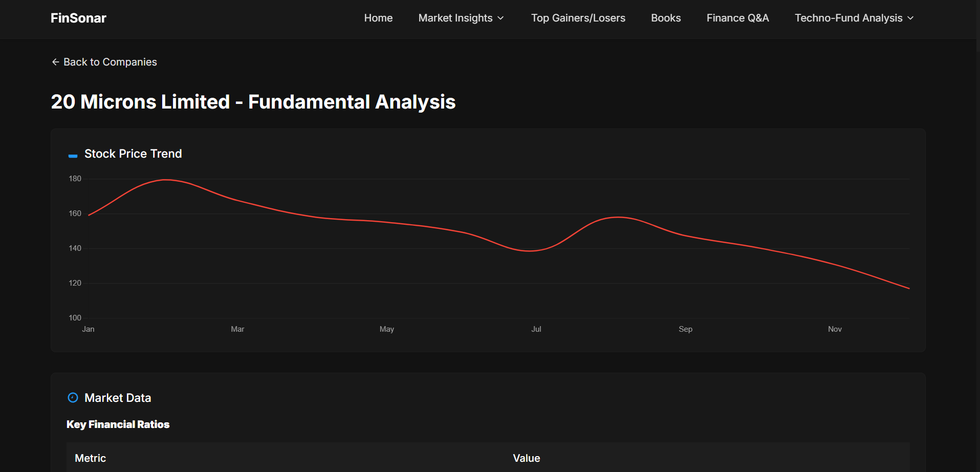
Task: Click the red stock price line's February peak
Action: point(165,180)
